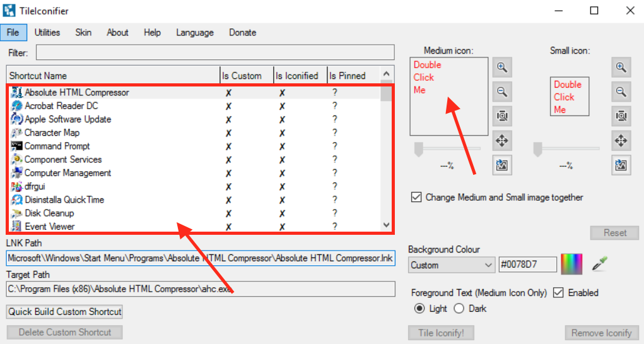
Task: Click the list scrollbar up arrow
Action: coord(386,74)
